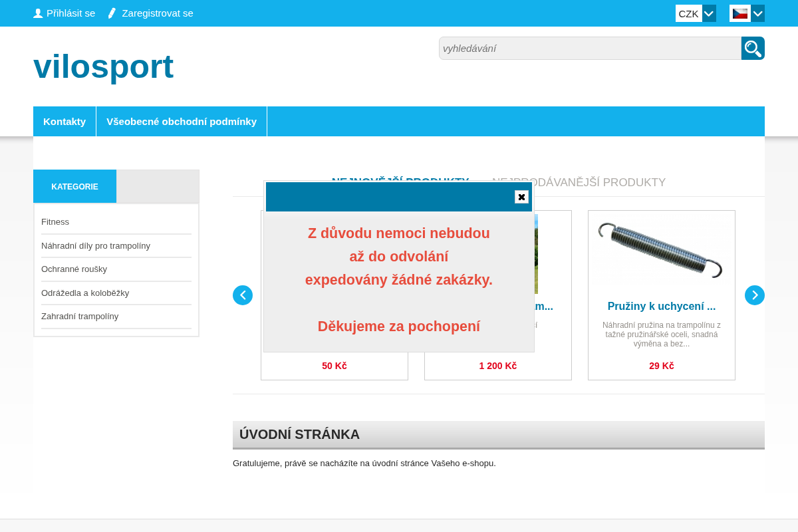Viewport: 798px width, 532px height.
Task: Click the Náhradní pružina product description
Action: click(x=662, y=334)
